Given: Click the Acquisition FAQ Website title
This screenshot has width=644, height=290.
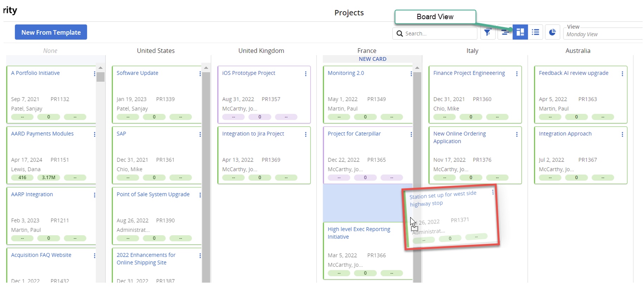Looking at the screenshot, I should pyautogui.click(x=41, y=255).
